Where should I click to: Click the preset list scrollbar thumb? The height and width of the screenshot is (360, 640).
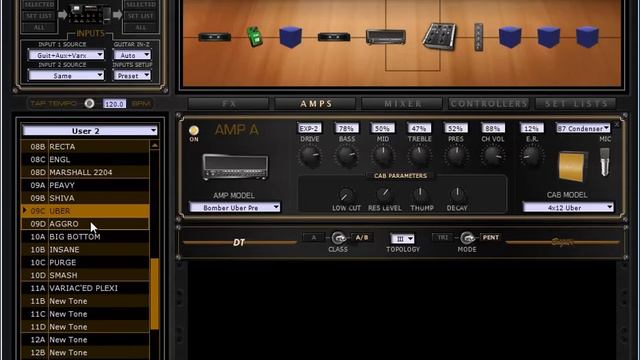[x=155, y=294]
